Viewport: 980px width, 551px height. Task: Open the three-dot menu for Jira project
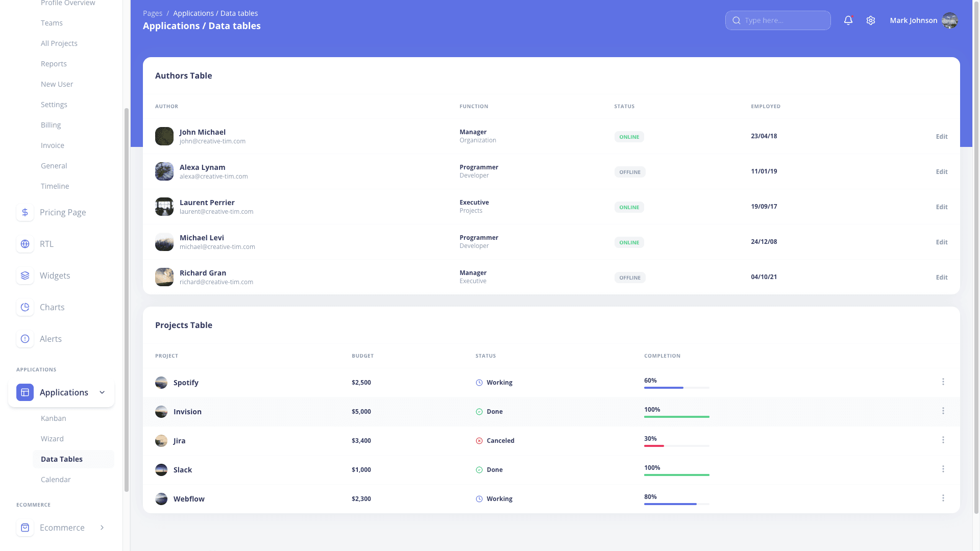(943, 440)
